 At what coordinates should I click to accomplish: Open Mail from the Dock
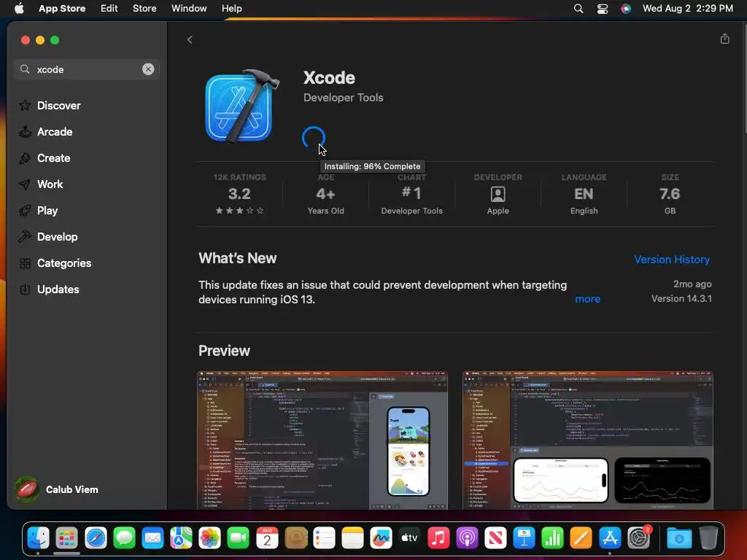[152, 539]
